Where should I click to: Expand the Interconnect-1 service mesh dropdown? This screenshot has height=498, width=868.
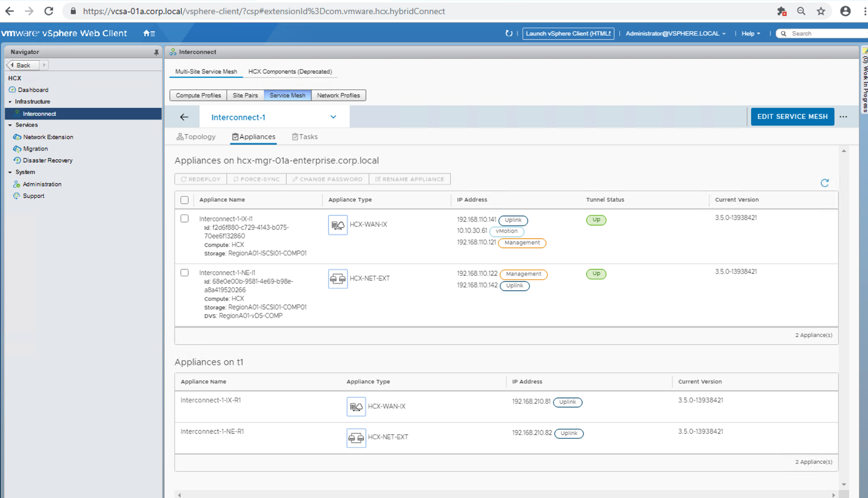pos(333,117)
